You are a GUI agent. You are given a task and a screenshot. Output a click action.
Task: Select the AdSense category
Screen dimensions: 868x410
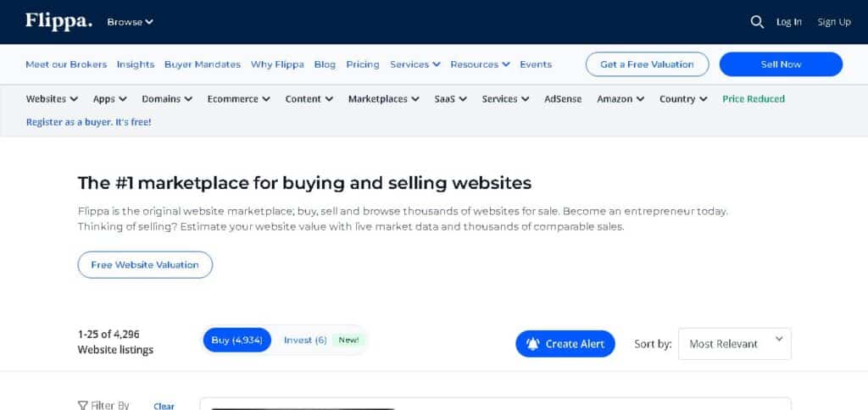tap(563, 99)
